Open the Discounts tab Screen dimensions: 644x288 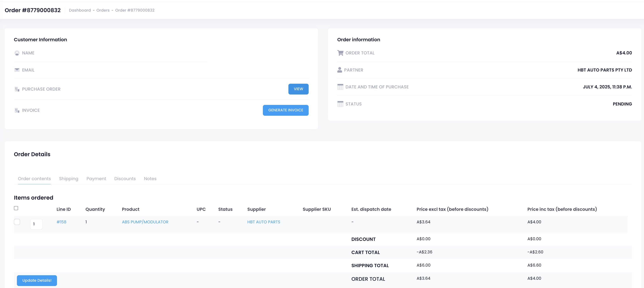click(125, 179)
